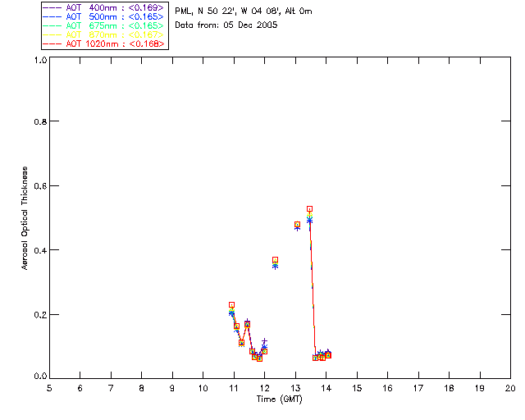Click the Aerosol Optical Thickness axis label
The image size is (525, 420).
[25, 218]
